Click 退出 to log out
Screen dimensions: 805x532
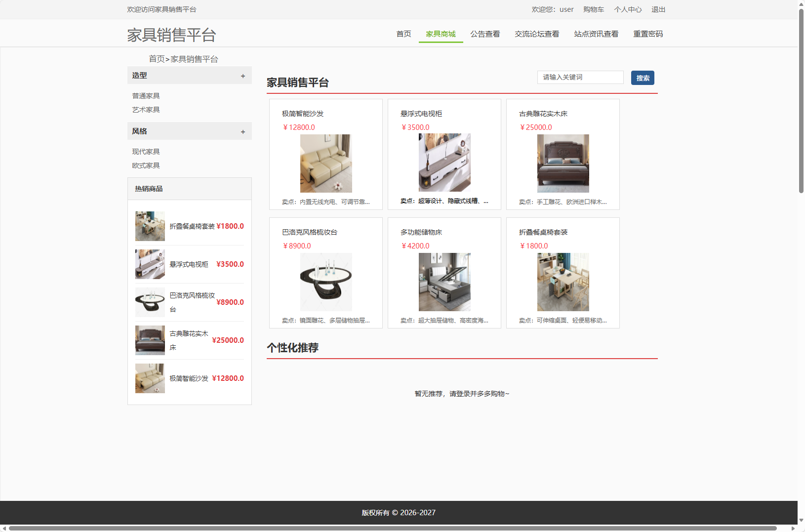[x=658, y=9]
